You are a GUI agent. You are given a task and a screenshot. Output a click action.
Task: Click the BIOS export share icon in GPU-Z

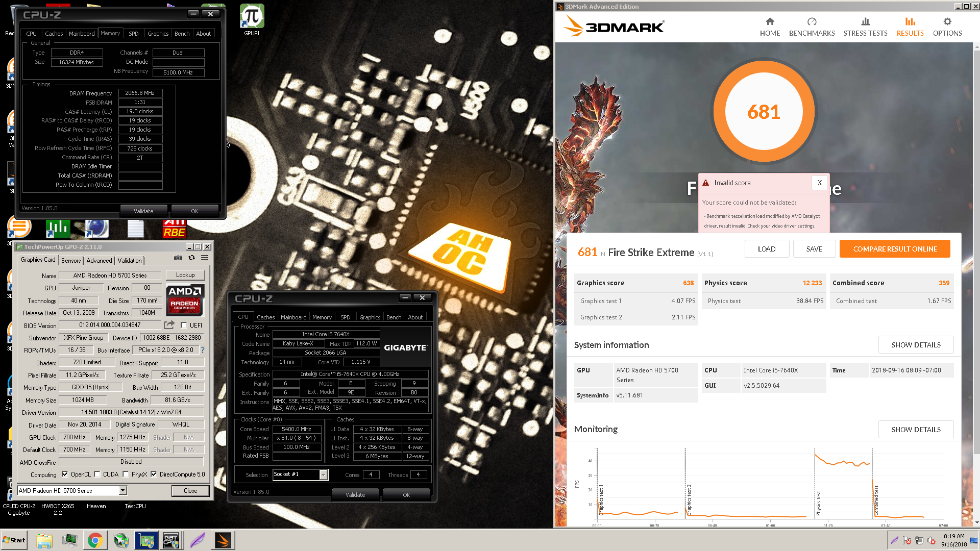(x=169, y=325)
